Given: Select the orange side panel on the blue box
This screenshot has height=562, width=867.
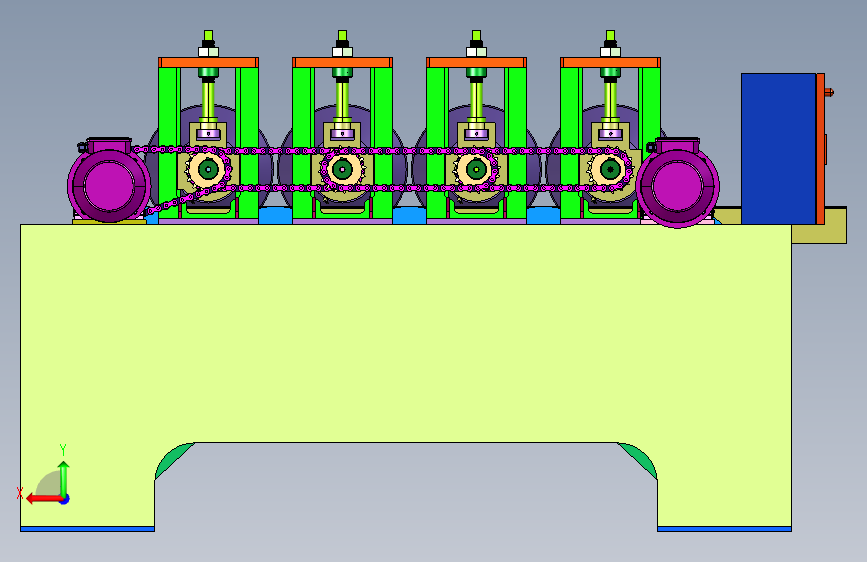Looking at the screenshot, I should click(821, 149).
